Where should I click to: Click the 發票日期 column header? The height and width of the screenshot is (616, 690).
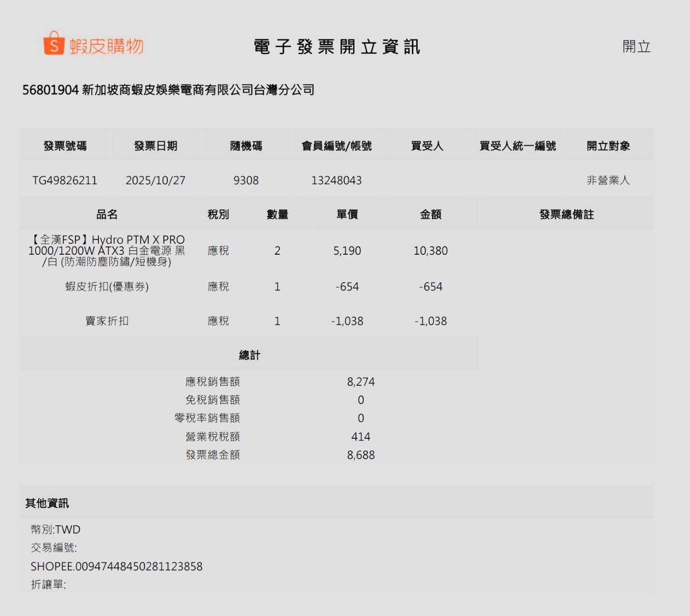[x=155, y=146]
